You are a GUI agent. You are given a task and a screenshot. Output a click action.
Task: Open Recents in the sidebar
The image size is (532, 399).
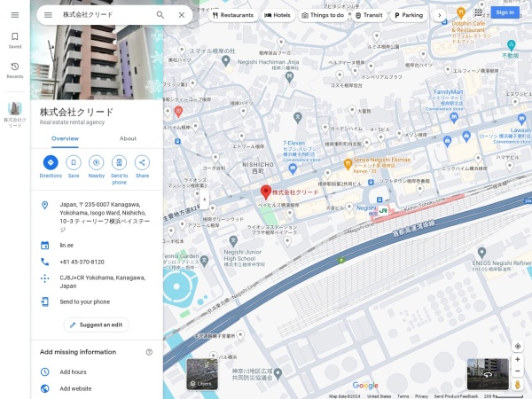(15, 70)
